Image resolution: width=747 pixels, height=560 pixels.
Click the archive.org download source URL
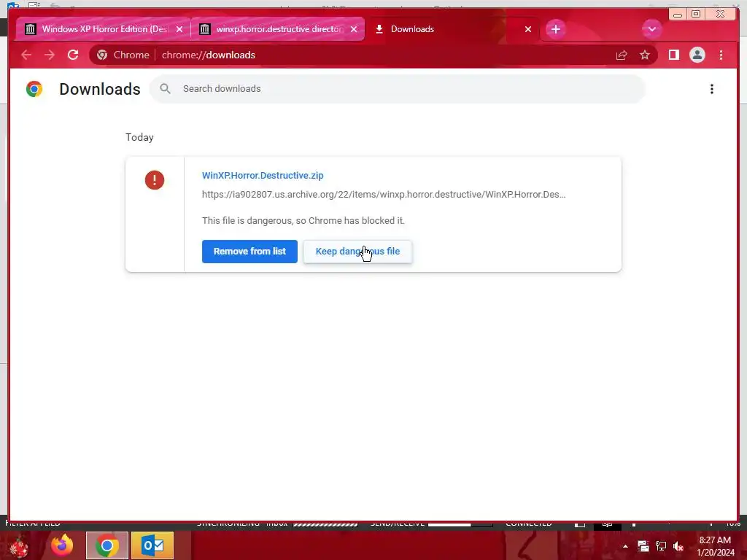[x=384, y=194]
